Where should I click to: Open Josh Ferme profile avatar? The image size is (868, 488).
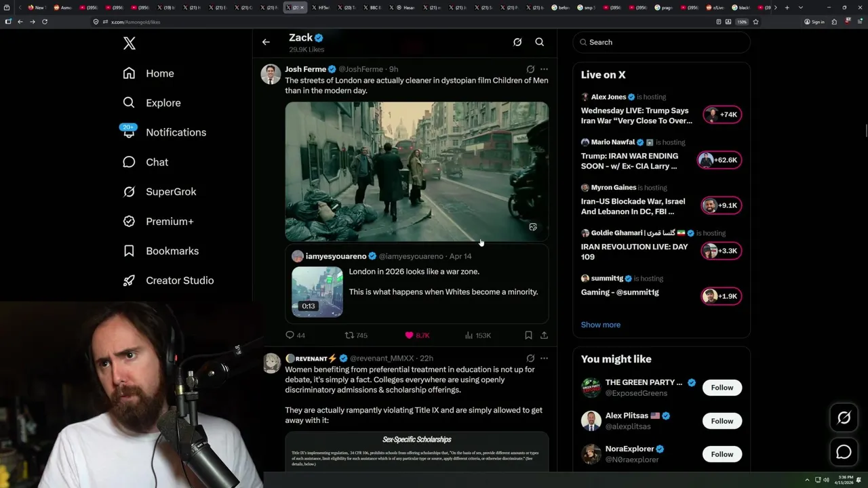tap(271, 74)
